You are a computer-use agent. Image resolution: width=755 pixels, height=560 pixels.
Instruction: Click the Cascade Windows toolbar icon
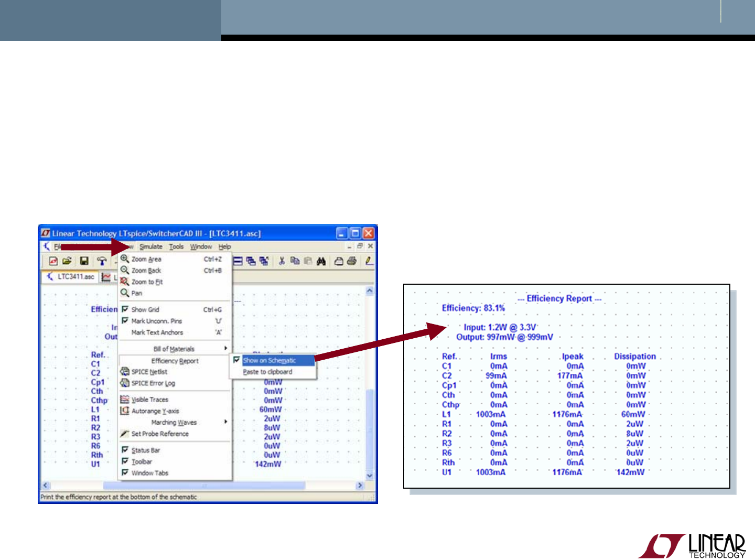click(x=251, y=261)
